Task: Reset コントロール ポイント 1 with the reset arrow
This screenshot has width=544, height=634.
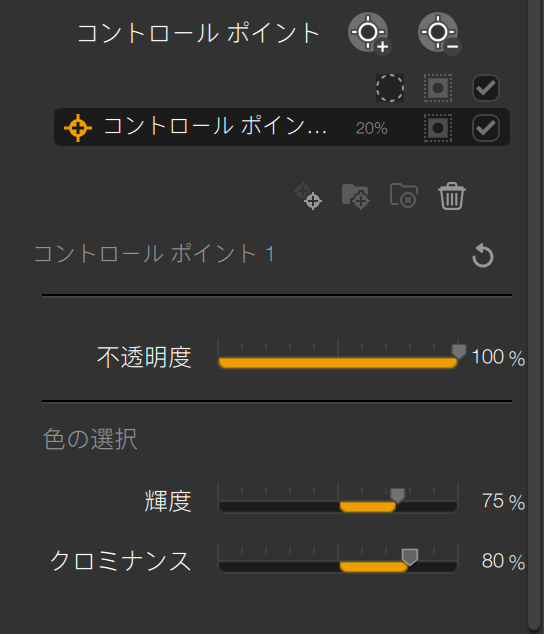Action: pos(483,256)
